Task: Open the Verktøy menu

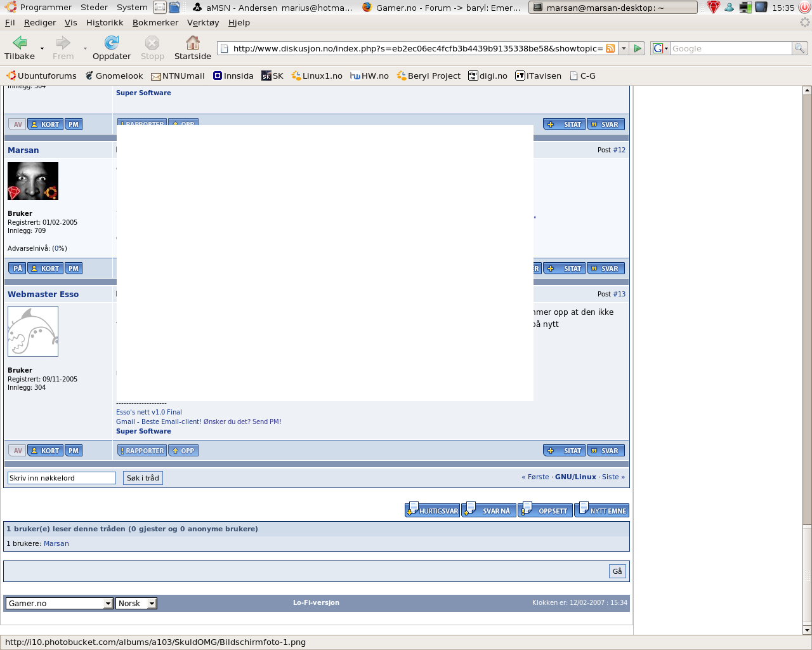Action: tap(203, 22)
